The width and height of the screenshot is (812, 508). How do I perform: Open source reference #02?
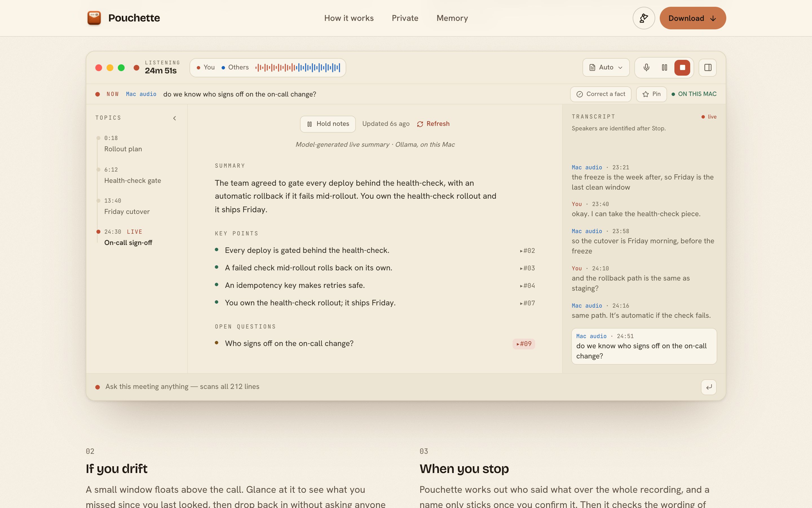pyautogui.click(x=528, y=251)
